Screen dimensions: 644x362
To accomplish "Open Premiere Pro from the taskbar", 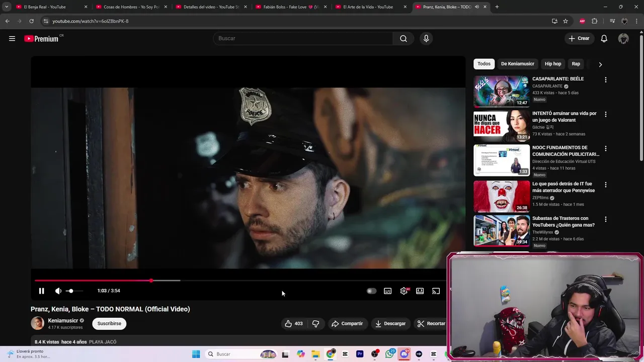I will (x=360, y=354).
